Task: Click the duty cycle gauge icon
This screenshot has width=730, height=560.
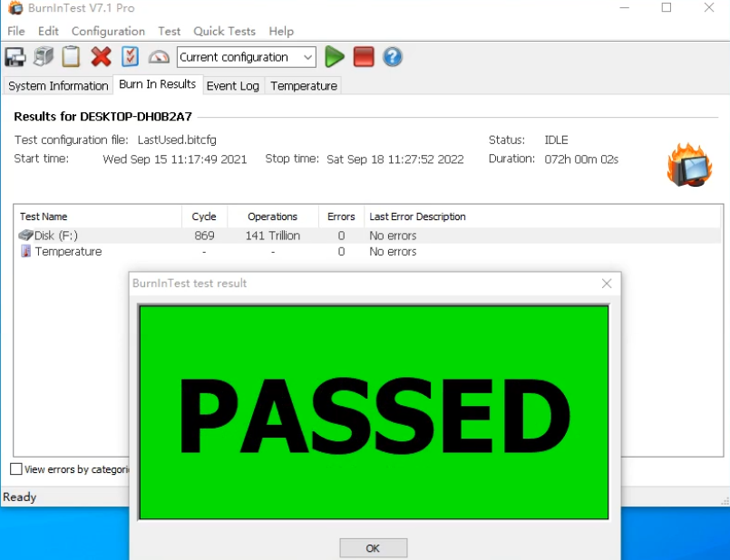Action: tap(159, 57)
